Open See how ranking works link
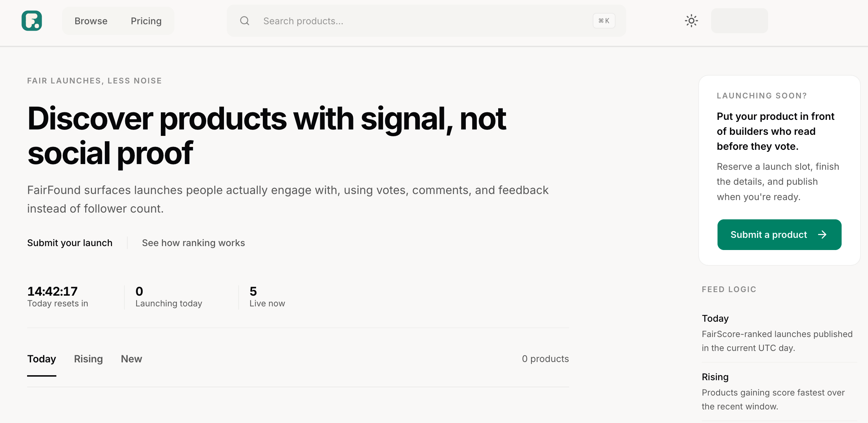 pos(193,243)
